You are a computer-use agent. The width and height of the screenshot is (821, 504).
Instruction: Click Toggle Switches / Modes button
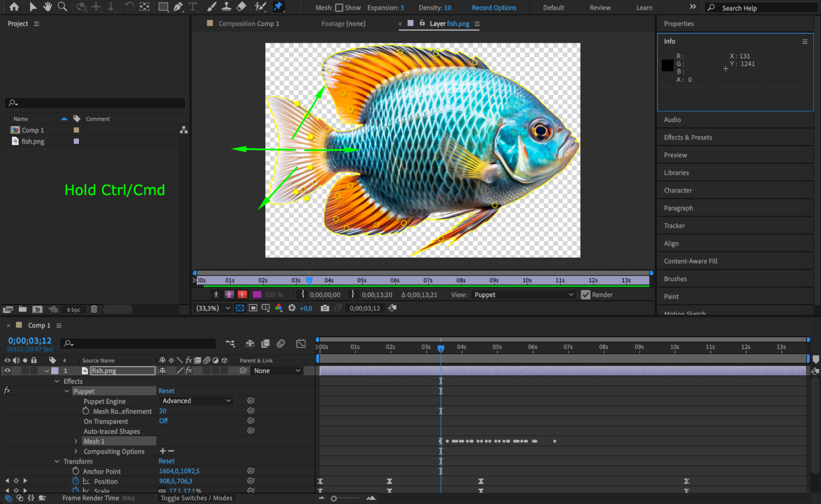point(196,498)
